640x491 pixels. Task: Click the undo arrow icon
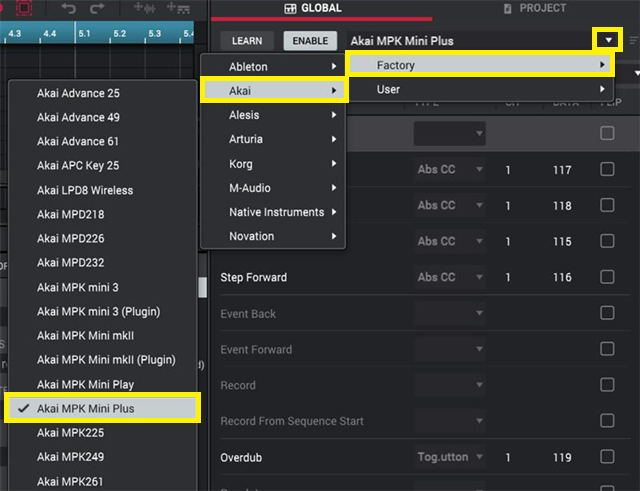[69, 8]
